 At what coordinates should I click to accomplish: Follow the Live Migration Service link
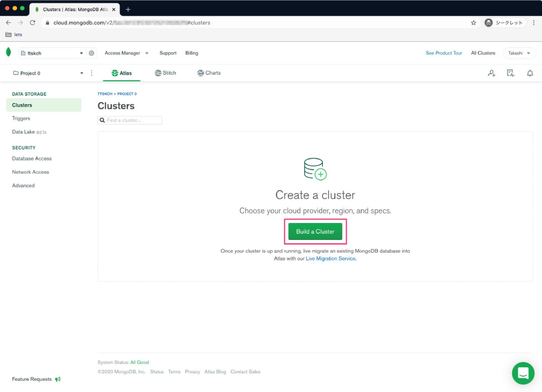[x=331, y=259]
